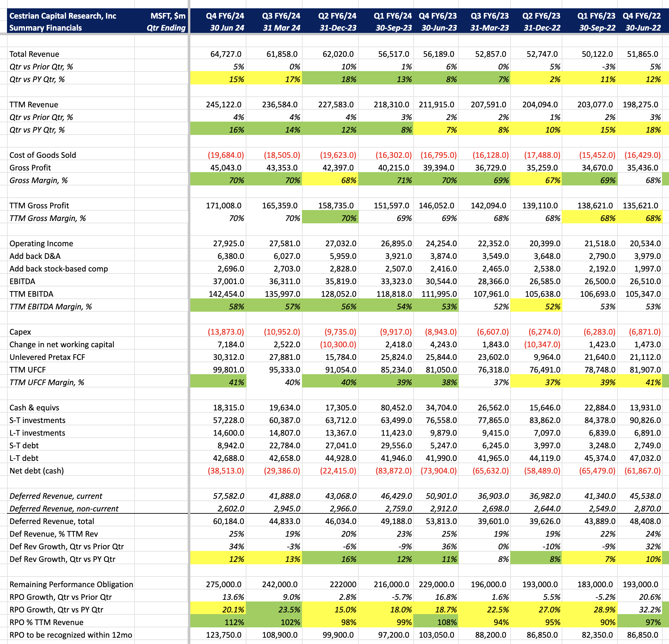Select the MSFT, $m header cell

(168, 16)
